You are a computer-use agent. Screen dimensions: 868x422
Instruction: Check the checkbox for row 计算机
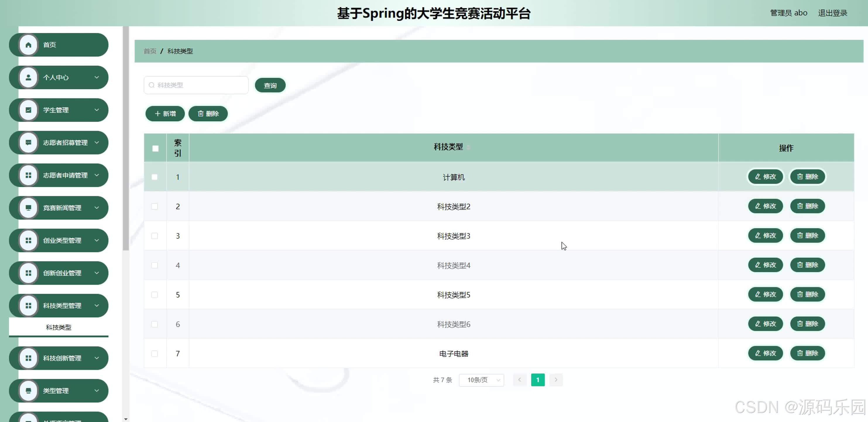(x=155, y=177)
